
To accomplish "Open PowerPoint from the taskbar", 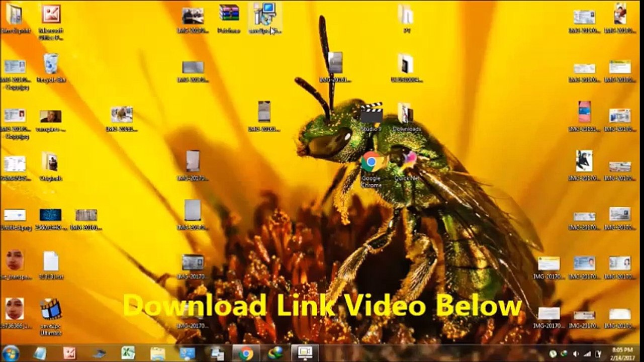I will point(69,353).
